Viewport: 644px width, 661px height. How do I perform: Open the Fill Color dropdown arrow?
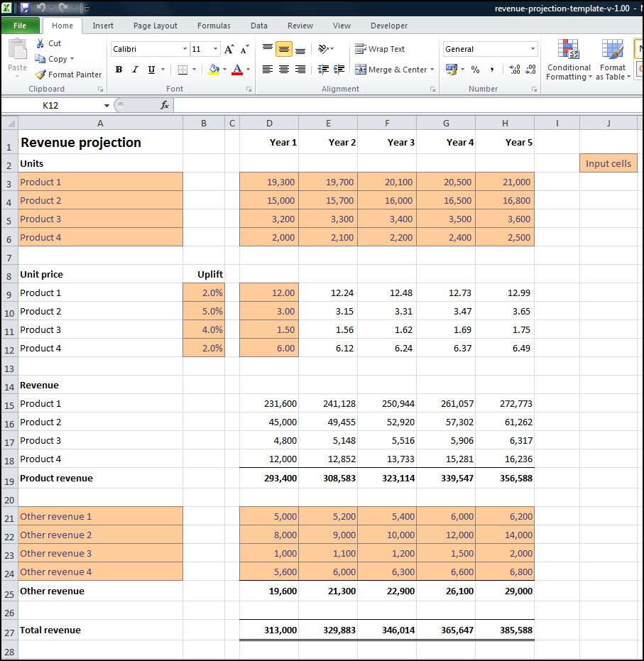click(x=223, y=70)
